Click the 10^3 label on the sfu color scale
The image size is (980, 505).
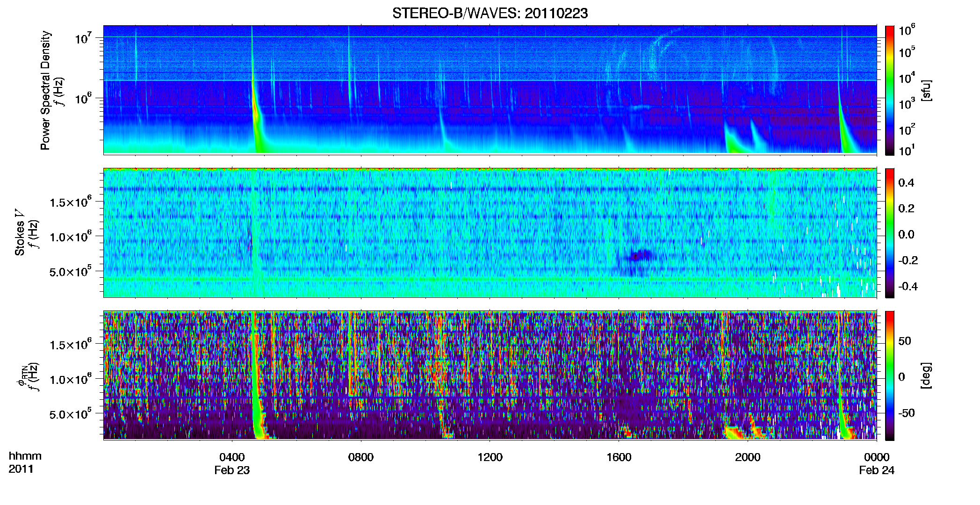coord(907,104)
